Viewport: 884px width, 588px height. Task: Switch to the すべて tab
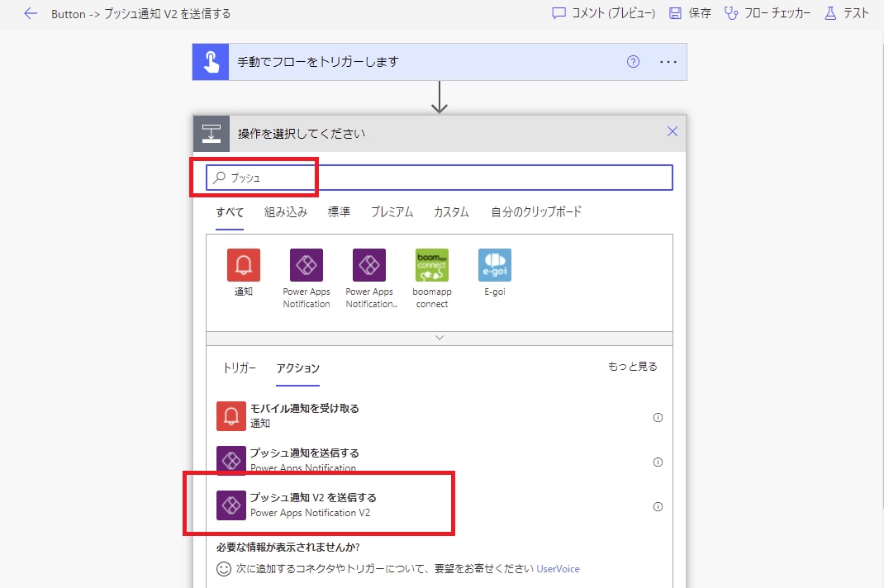coord(230,212)
